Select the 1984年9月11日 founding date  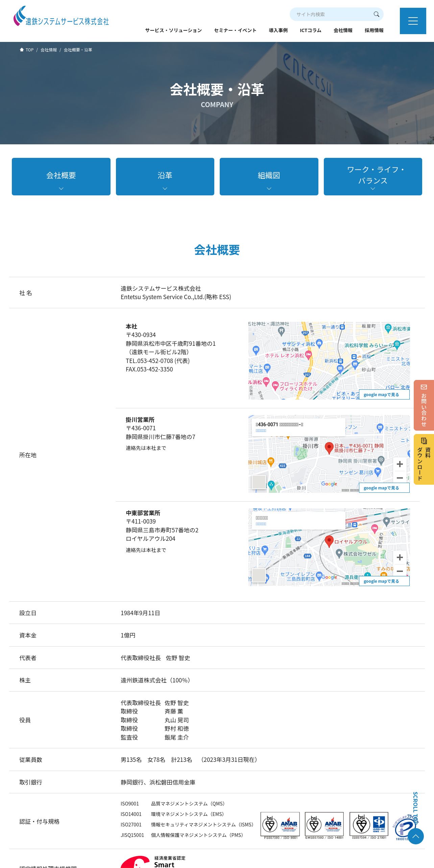pyautogui.click(x=140, y=613)
